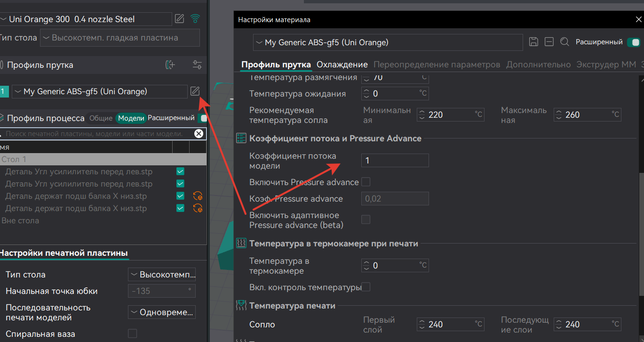Toggle the Расширенный switch in material settings
Image resolution: width=644 pixels, height=342 pixels.
coord(633,42)
